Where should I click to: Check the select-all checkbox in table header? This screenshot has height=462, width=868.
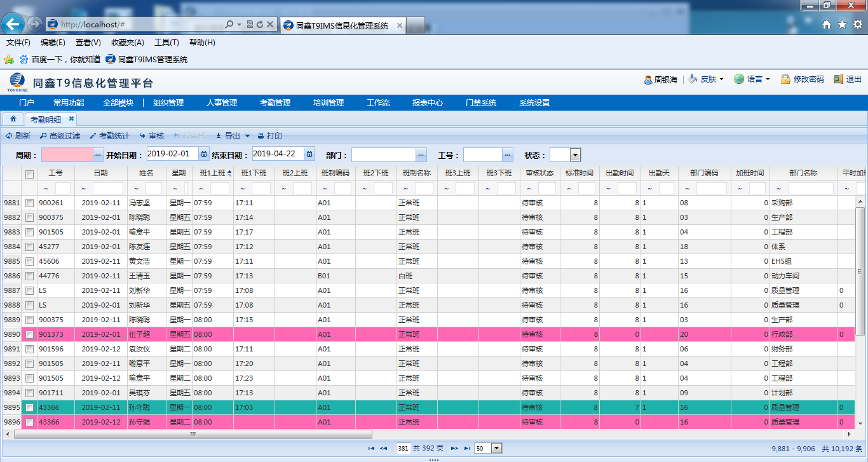coord(29,174)
